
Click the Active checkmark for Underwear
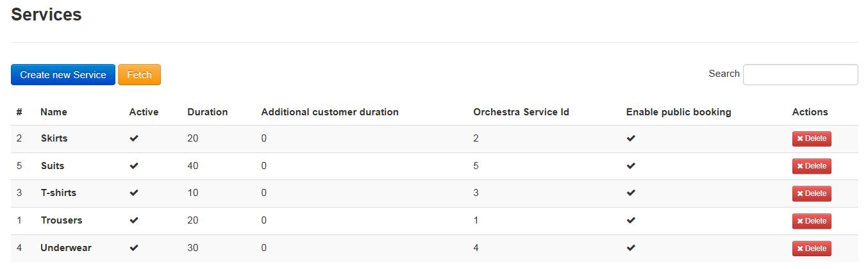[x=134, y=248]
